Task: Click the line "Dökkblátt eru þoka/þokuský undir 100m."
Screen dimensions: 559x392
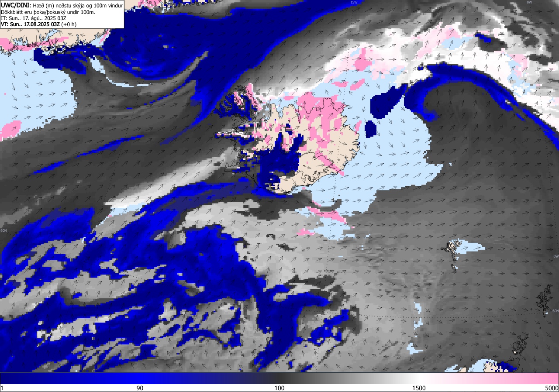Action: coord(48,12)
